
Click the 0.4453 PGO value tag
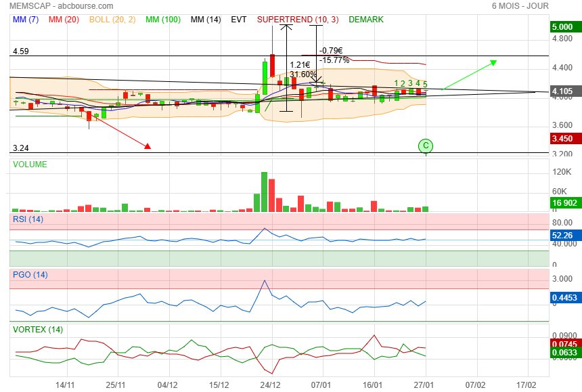[x=564, y=297]
